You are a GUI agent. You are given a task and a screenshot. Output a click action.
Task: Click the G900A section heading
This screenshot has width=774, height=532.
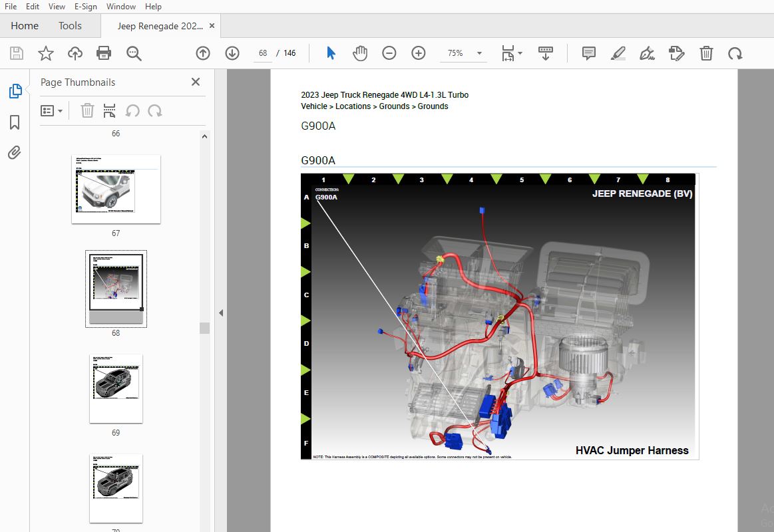[x=318, y=160]
